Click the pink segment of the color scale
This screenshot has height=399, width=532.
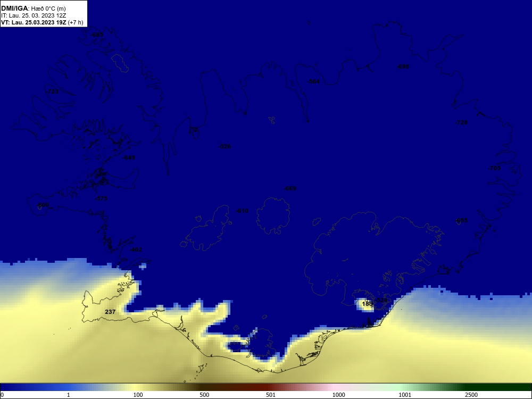coord(334,387)
